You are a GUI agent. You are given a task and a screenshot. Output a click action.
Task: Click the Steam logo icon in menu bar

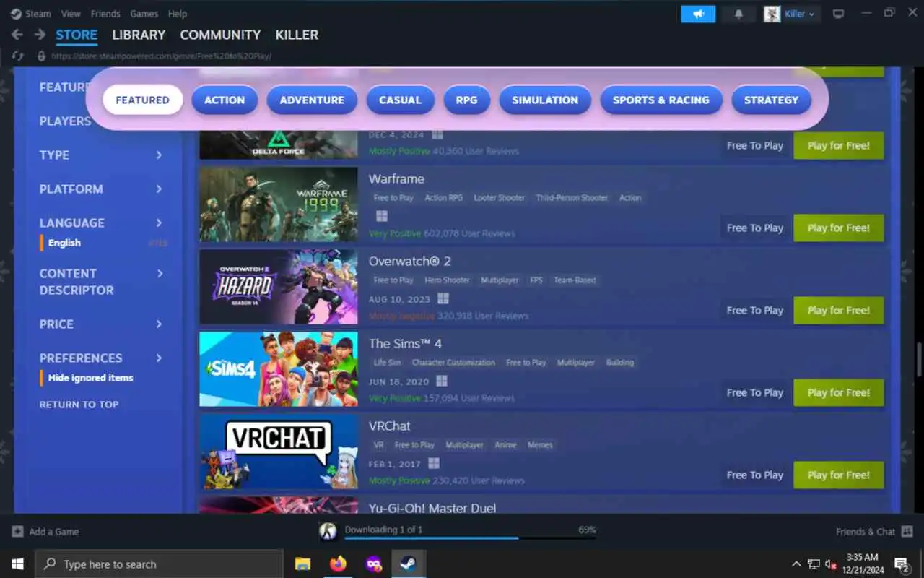[x=17, y=14]
